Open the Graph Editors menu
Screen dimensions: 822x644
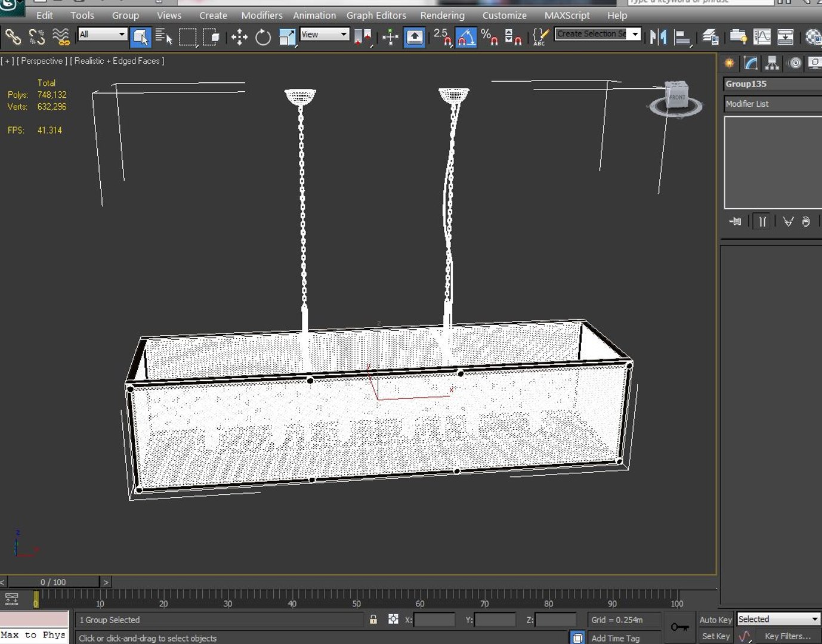click(x=376, y=16)
